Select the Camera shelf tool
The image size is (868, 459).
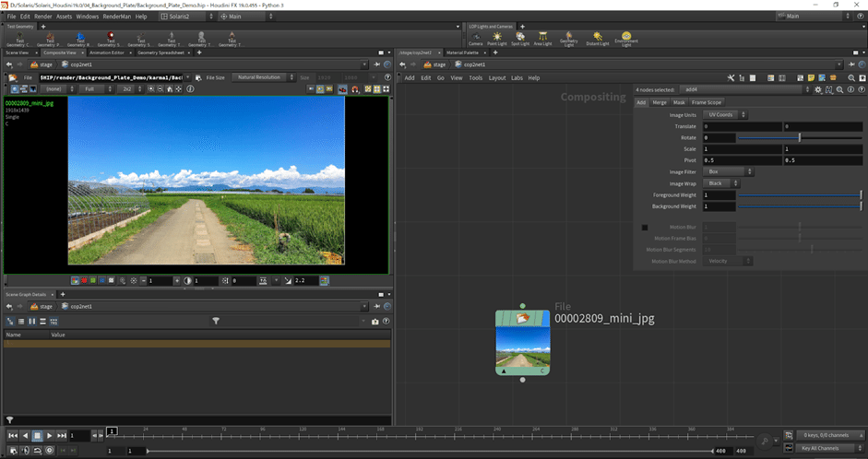coord(475,38)
